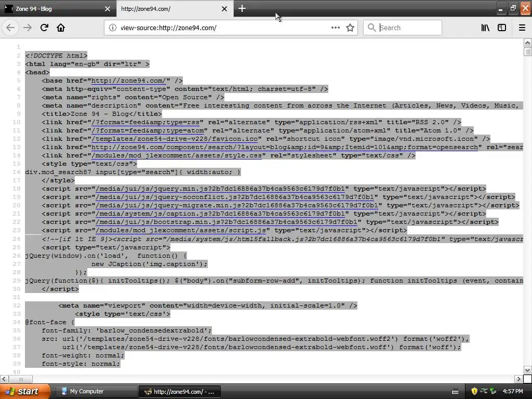Open the caption.js script link
Viewport: 532px width, 399px height.
(x=220, y=214)
